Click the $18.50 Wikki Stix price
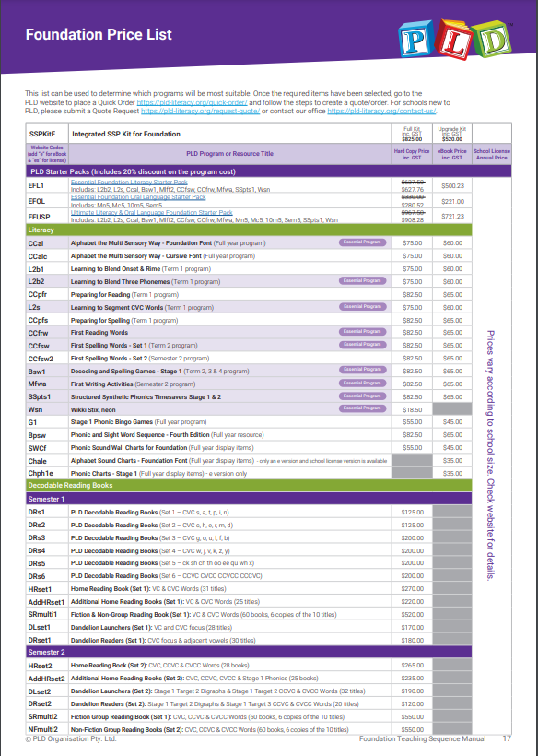Viewport: 538px width, 756px height. pyautogui.click(x=412, y=410)
